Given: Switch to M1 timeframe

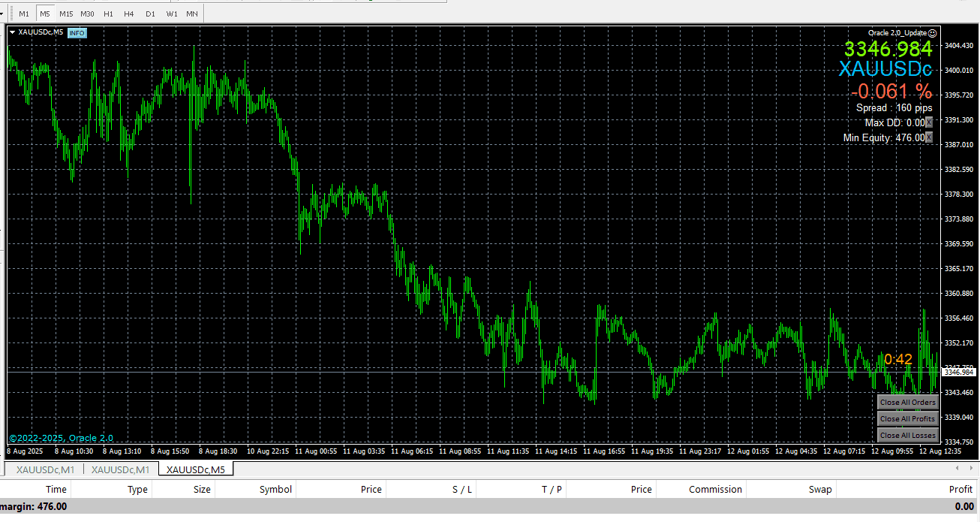Looking at the screenshot, I should click(x=24, y=14).
